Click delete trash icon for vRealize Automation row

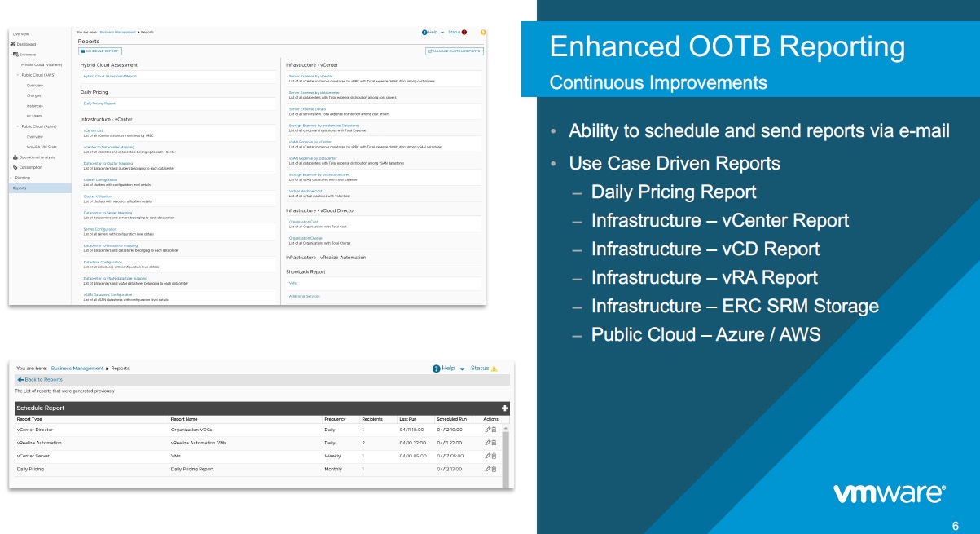pyautogui.click(x=494, y=443)
